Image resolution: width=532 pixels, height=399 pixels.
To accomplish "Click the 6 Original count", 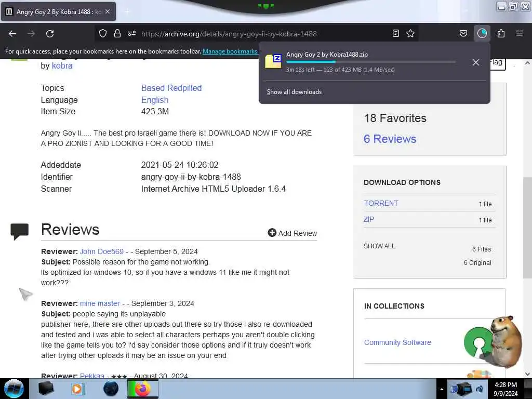I will tap(477, 262).
